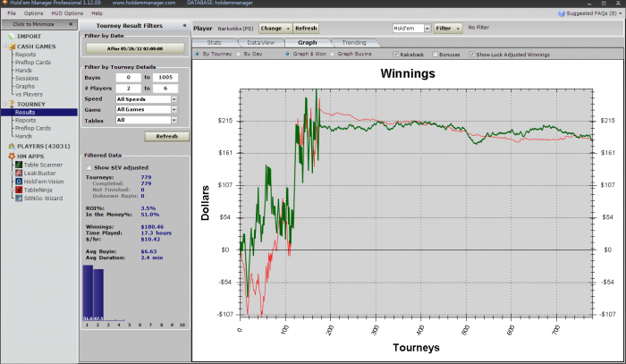Open the Help menu
626x364 pixels.
point(97,13)
